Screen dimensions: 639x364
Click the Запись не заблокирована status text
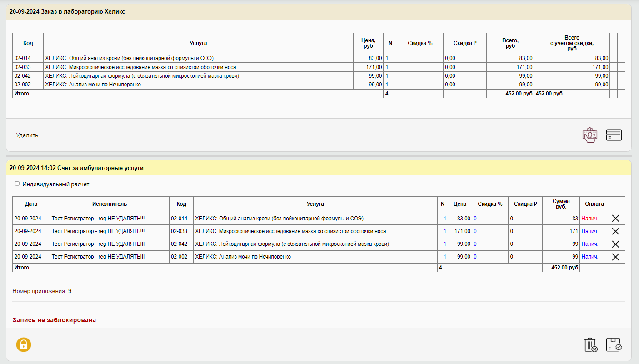click(54, 320)
